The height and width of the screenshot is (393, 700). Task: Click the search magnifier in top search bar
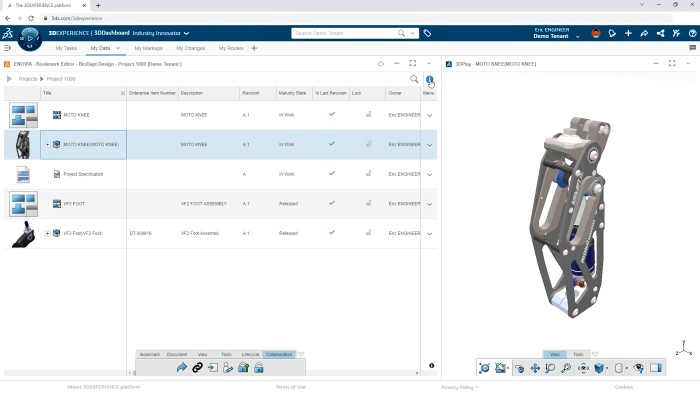coord(401,33)
